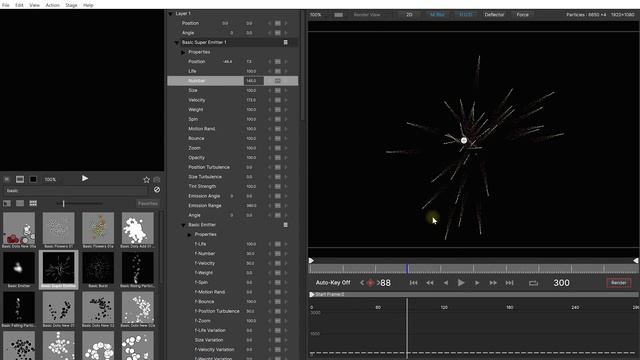Image resolution: width=640 pixels, height=360 pixels.
Task: Click the menu icon on Basic Emitter row
Action: (285, 225)
